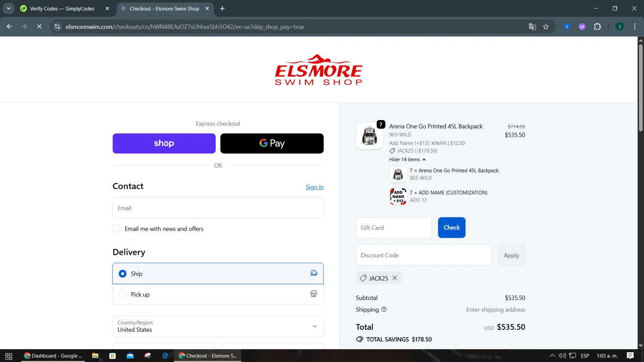Viewport: 644px width, 362px height.
Task: Show hidden system tray icons
Action: 552,356
